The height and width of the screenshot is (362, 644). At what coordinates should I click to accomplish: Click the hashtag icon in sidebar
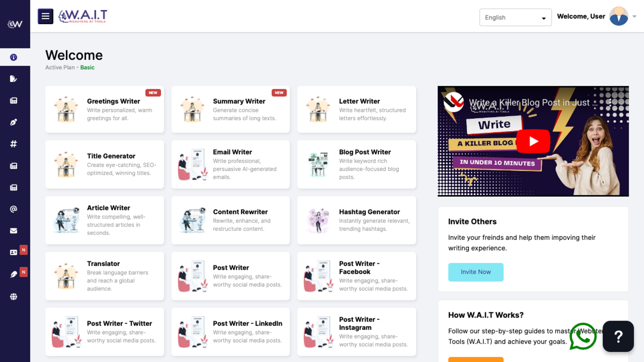coord(14,144)
